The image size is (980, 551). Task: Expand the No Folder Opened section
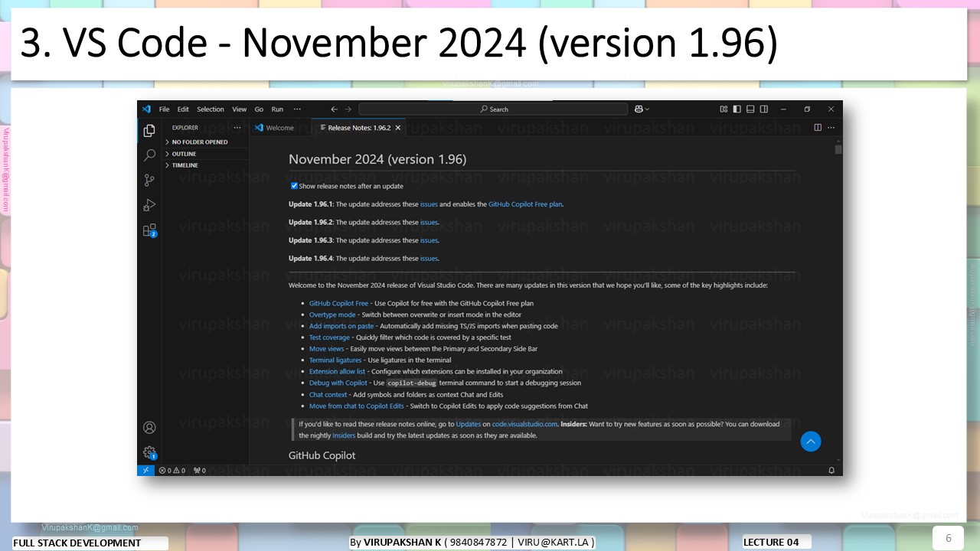click(x=205, y=142)
